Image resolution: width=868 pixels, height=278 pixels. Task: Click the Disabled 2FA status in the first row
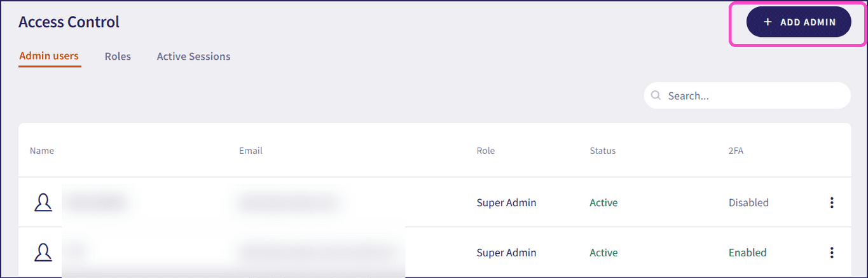[748, 203]
